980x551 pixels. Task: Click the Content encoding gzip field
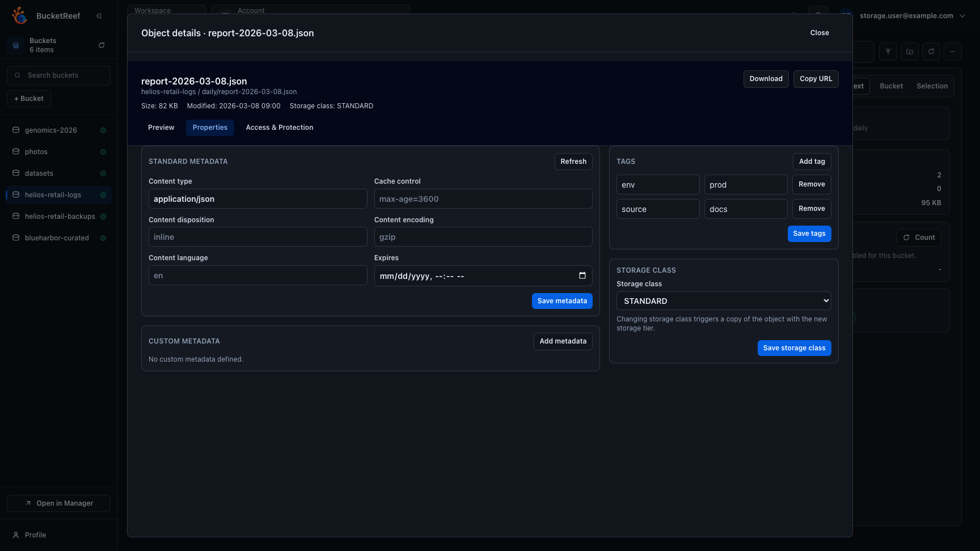[483, 237]
